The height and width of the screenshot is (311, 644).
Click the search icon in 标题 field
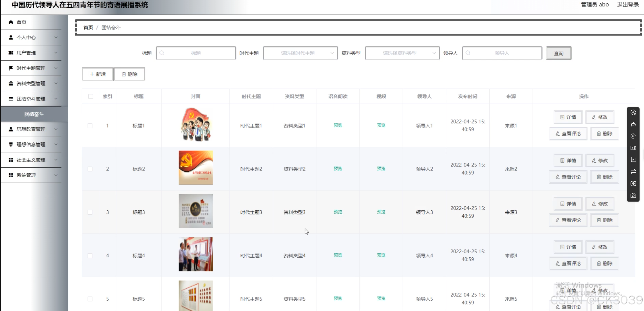tap(162, 53)
